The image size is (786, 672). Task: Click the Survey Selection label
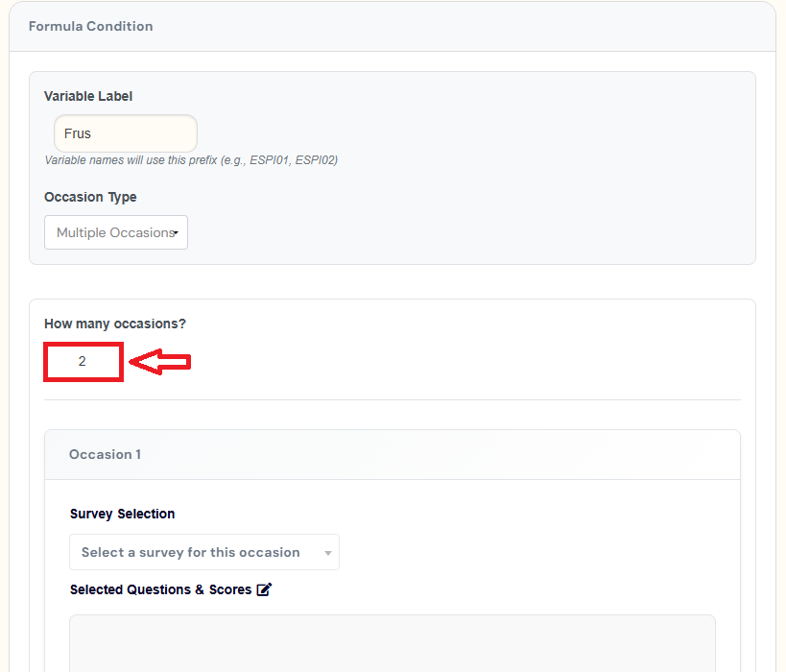[122, 514]
